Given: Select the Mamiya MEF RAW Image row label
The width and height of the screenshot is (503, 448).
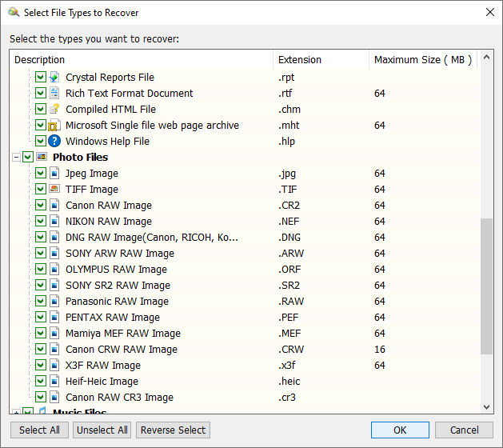Looking at the screenshot, I should click(123, 334).
